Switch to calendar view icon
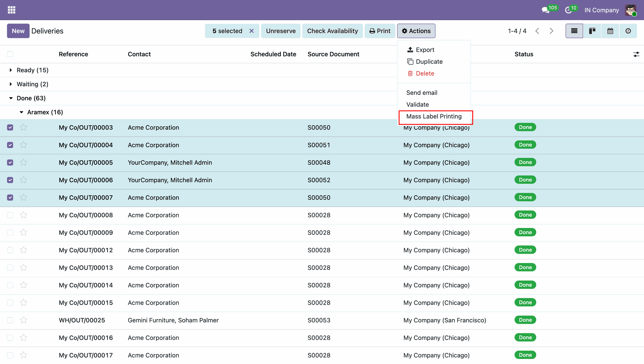This screenshot has width=644, height=364. (x=610, y=31)
